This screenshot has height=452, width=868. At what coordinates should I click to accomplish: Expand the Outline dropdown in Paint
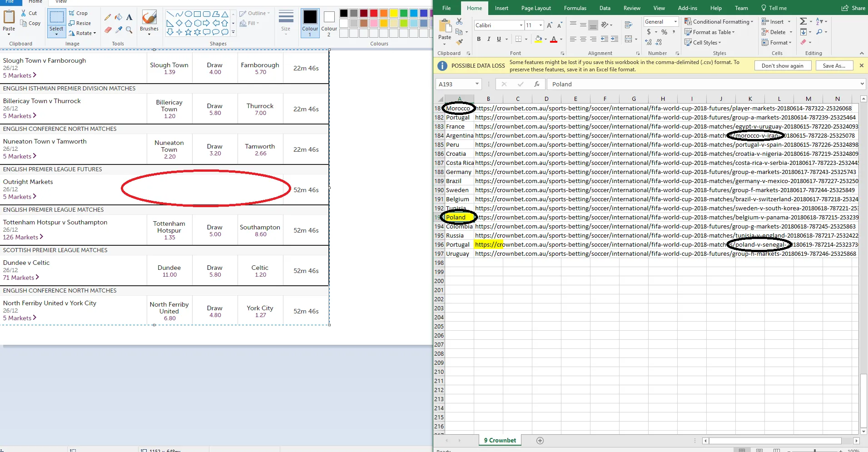(x=255, y=13)
